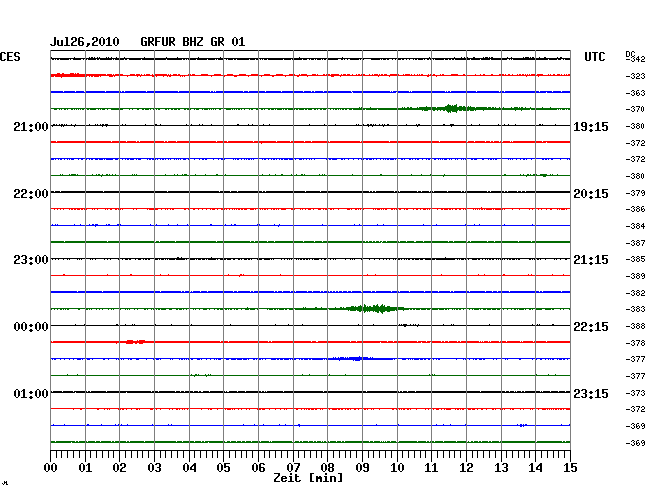Click the DC offset value "-385"
The image size is (650, 494).
635,259
